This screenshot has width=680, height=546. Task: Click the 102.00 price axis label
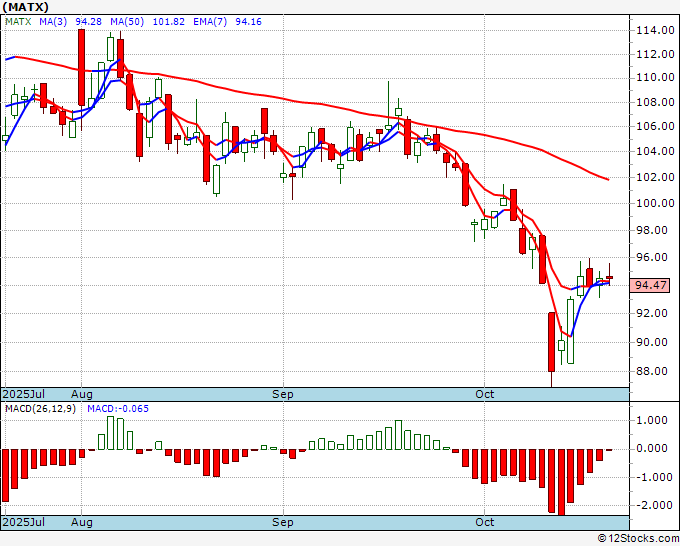(x=655, y=177)
